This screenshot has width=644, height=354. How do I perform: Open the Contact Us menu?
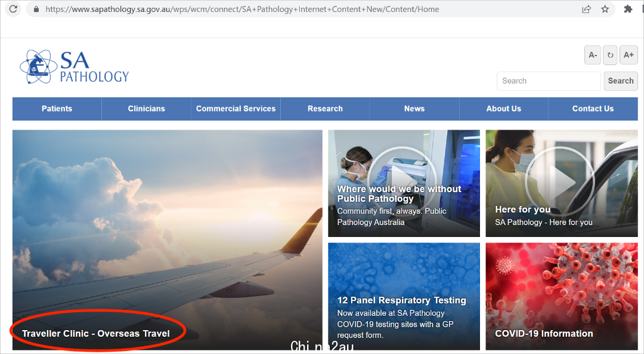[x=593, y=109]
